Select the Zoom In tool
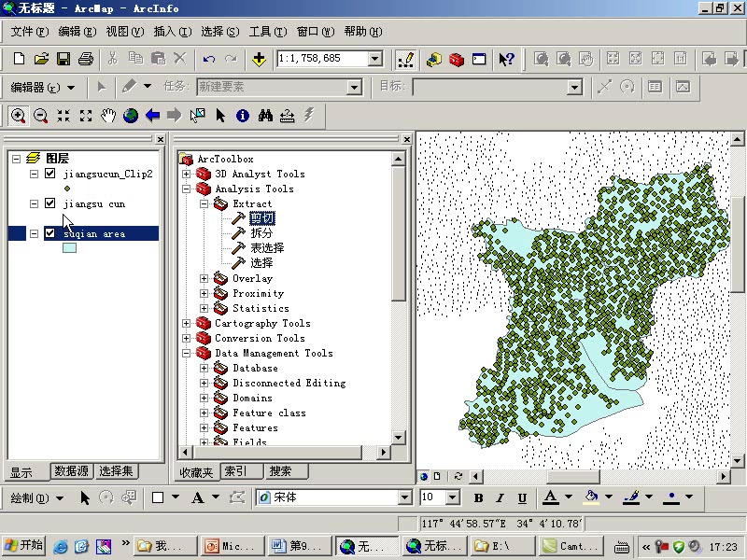747x560 pixels. pos(19,116)
